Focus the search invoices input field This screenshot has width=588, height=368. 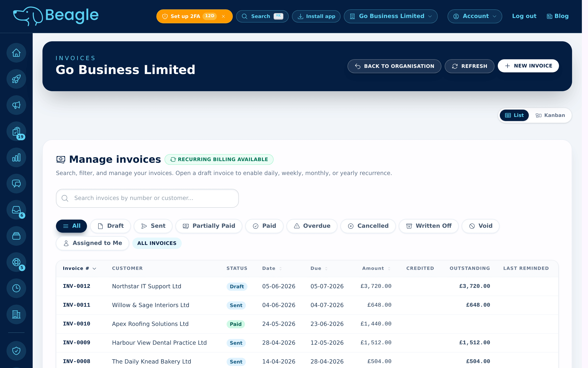tap(147, 198)
